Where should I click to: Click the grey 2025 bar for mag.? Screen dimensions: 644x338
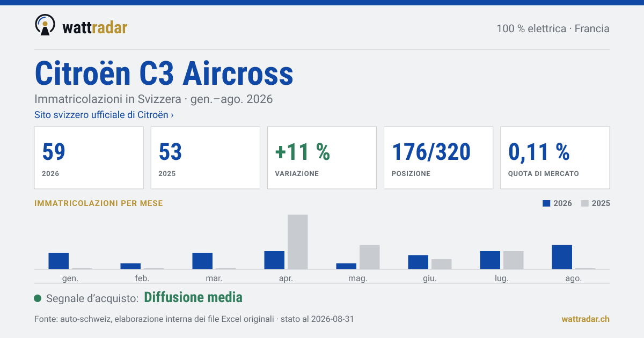click(370, 257)
